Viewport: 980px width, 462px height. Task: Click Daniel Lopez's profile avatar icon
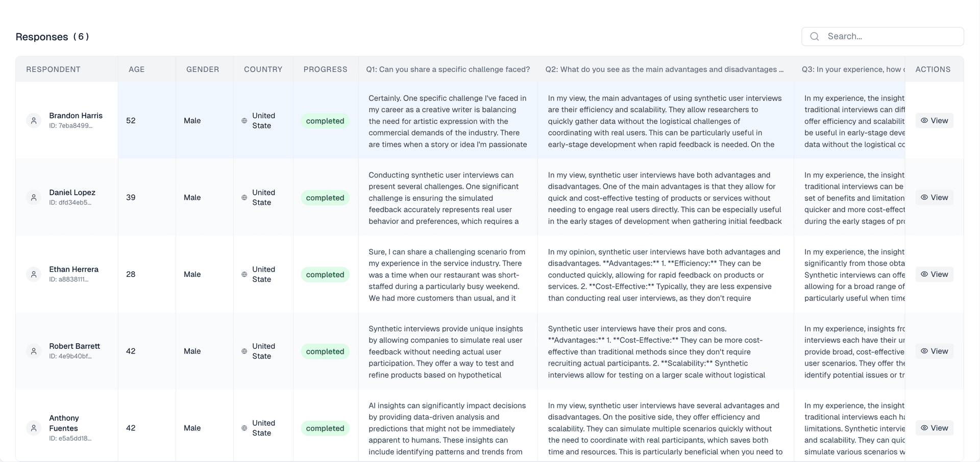click(x=34, y=197)
